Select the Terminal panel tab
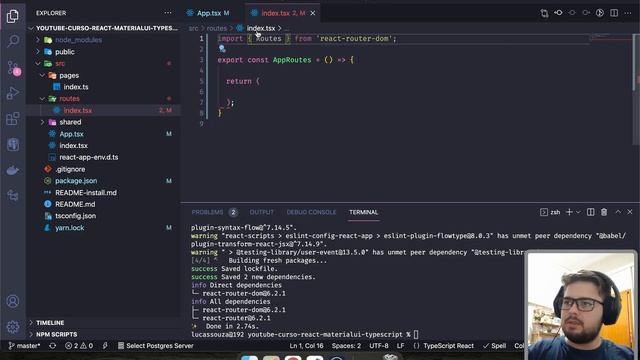The height and width of the screenshot is (360, 640). [363, 212]
